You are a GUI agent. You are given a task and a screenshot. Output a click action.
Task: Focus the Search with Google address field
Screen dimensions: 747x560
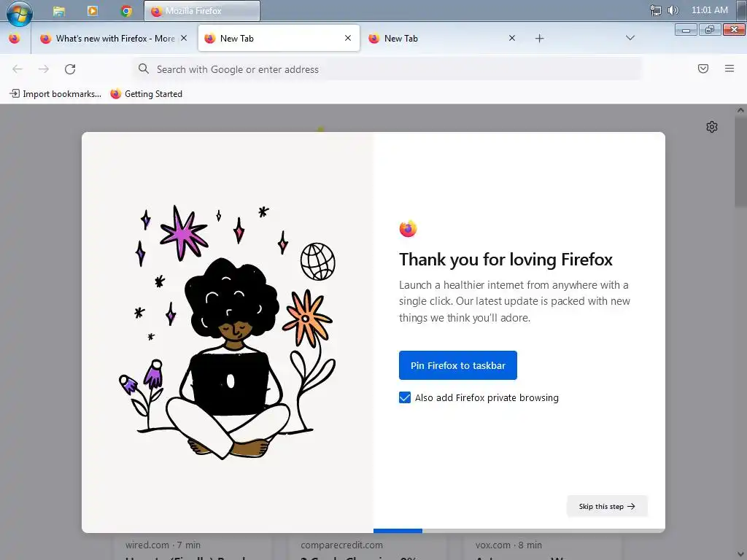387,69
